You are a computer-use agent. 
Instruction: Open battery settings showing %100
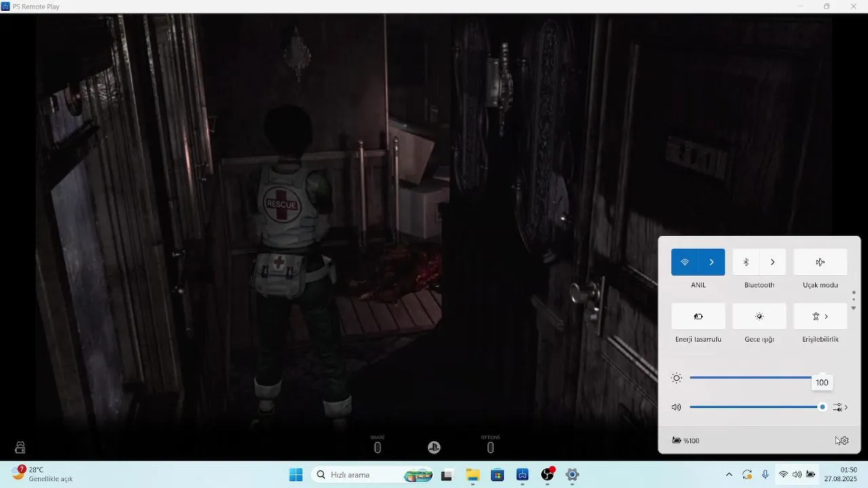coord(686,441)
